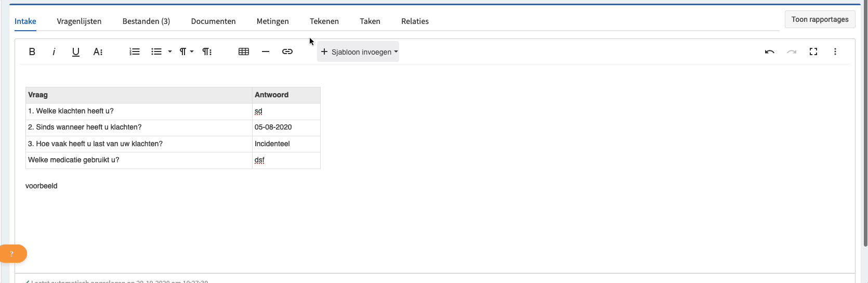This screenshot has height=283, width=868.
Task: Enter fullscreen editor mode
Action: [813, 52]
